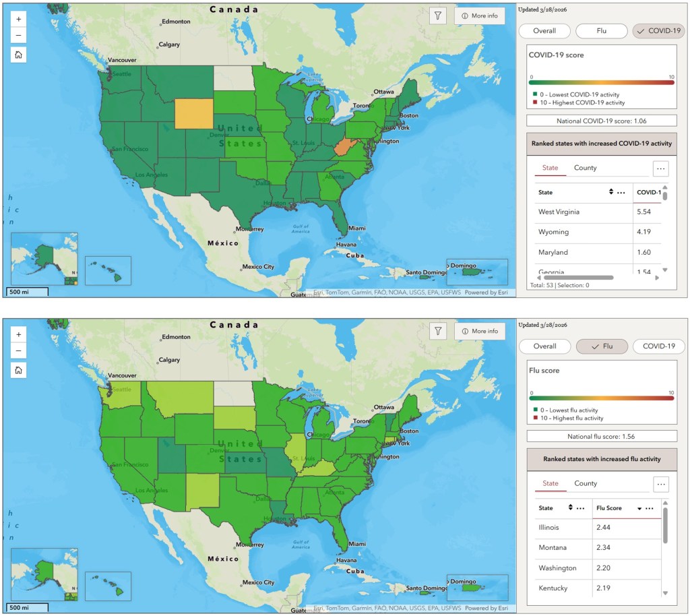Image resolution: width=690 pixels, height=616 pixels.
Task: Zoom in on the flu map
Action: (18, 334)
